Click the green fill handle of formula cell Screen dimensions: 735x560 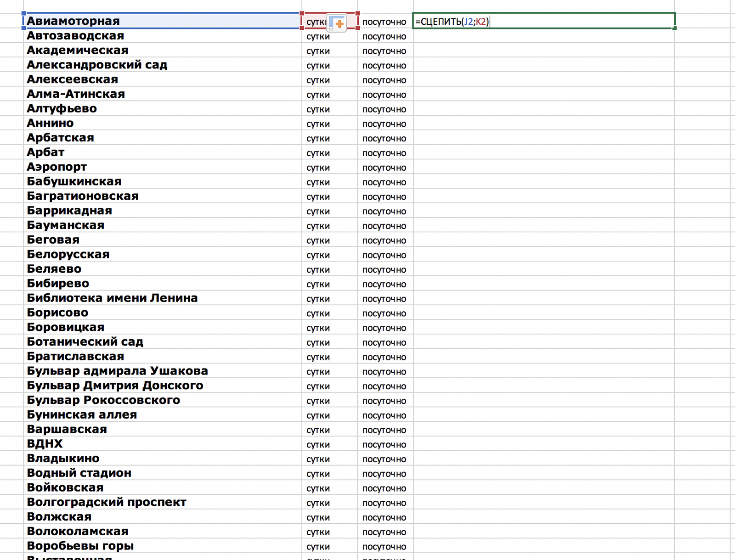coord(674,28)
